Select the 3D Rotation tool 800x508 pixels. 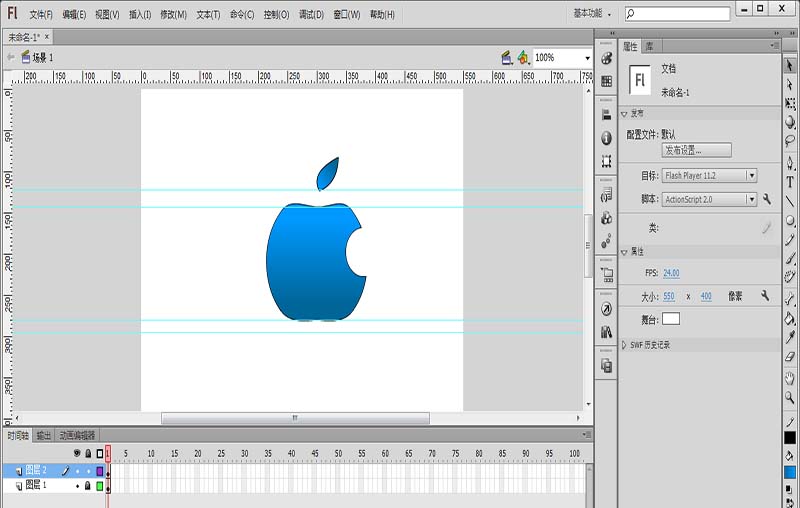coord(790,122)
